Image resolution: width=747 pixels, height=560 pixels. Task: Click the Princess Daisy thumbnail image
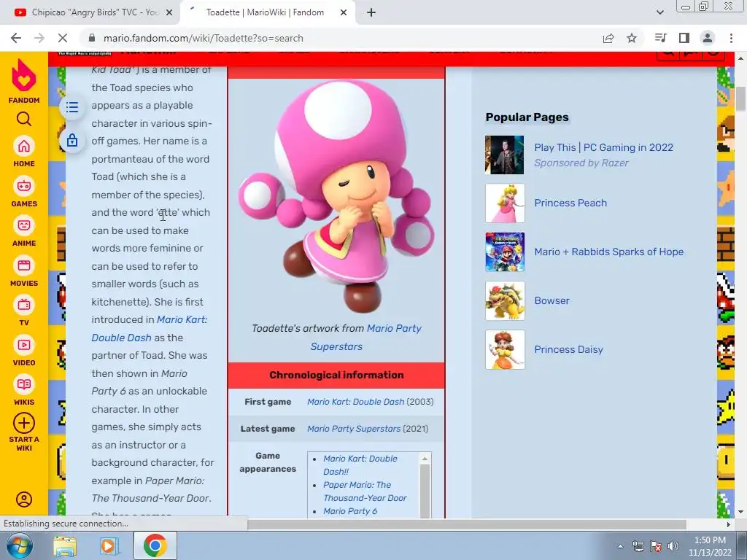click(x=505, y=349)
